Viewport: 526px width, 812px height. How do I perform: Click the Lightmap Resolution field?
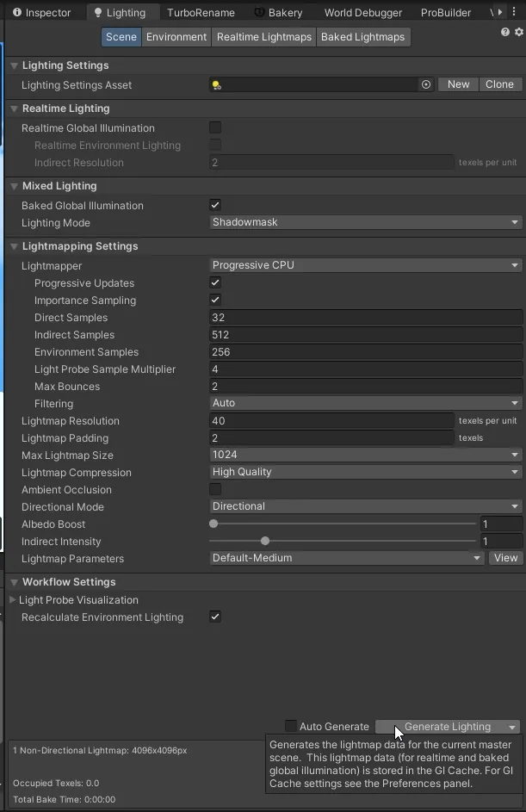pyautogui.click(x=331, y=420)
